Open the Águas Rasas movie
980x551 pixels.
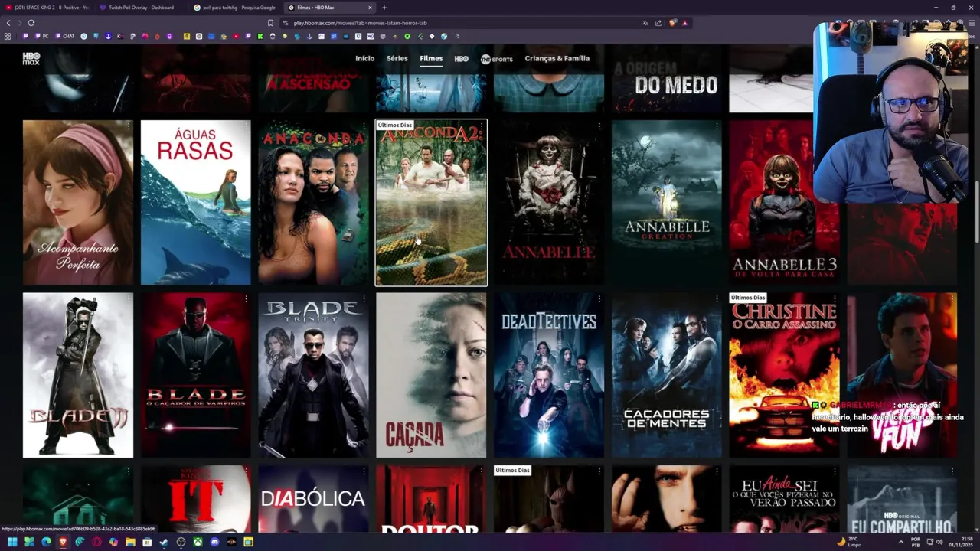[x=195, y=203]
